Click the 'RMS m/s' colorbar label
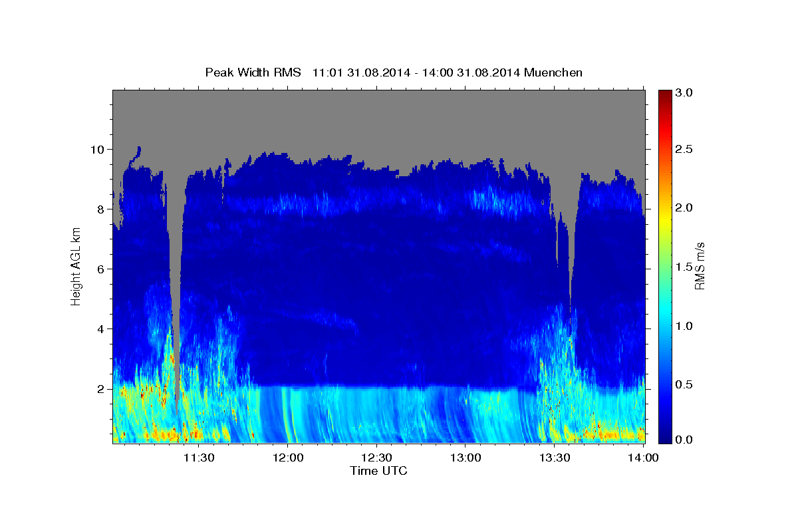Viewport: 798px width, 532px height. tap(700, 266)
